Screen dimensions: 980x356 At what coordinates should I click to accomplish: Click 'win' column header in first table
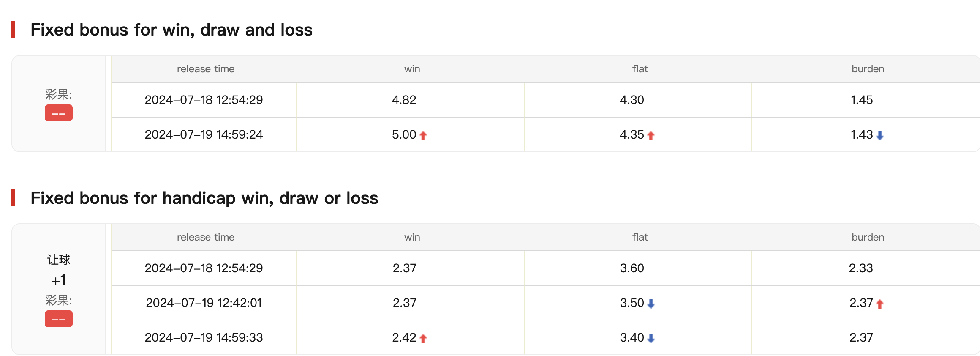412,69
